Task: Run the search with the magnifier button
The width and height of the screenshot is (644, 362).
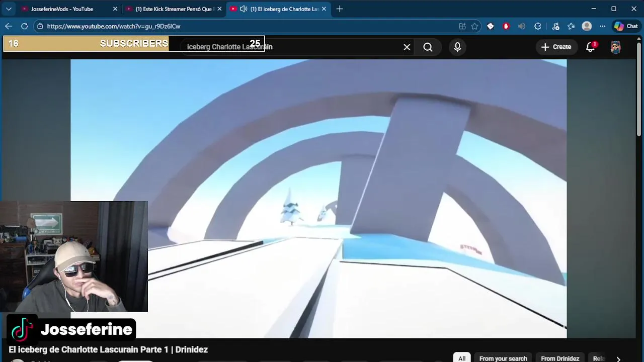Action: pyautogui.click(x=428, y=47)
